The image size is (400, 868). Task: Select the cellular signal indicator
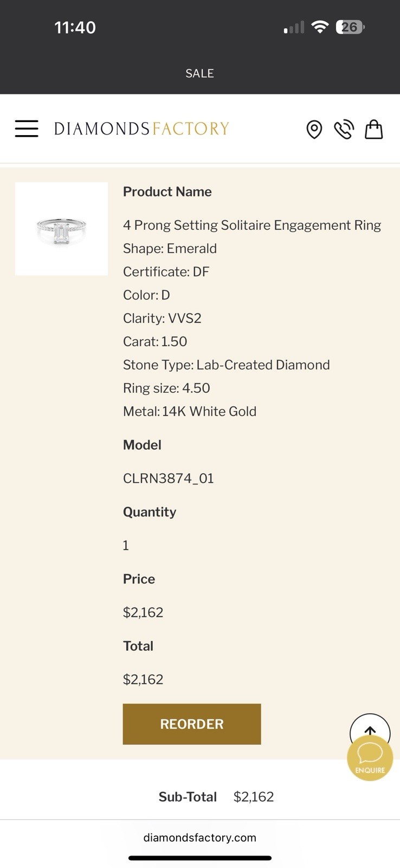[x=293, y=26]
